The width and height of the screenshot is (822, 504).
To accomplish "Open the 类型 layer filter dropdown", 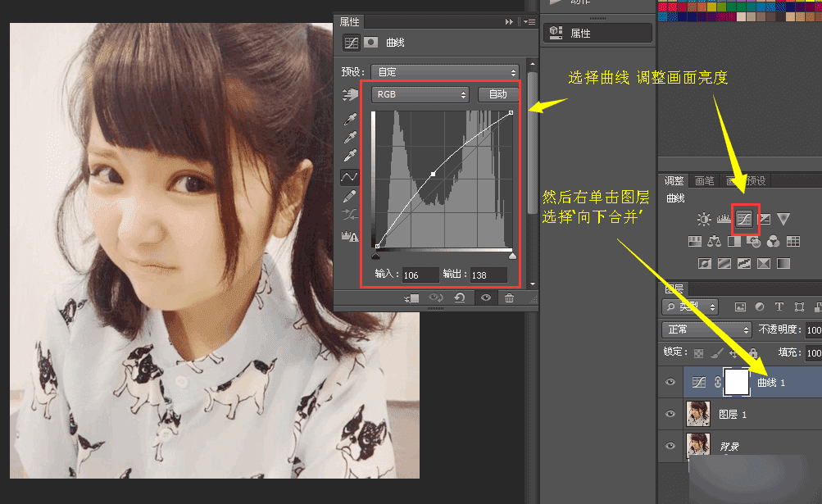I will pyautogui.click(x=690, y=306).
